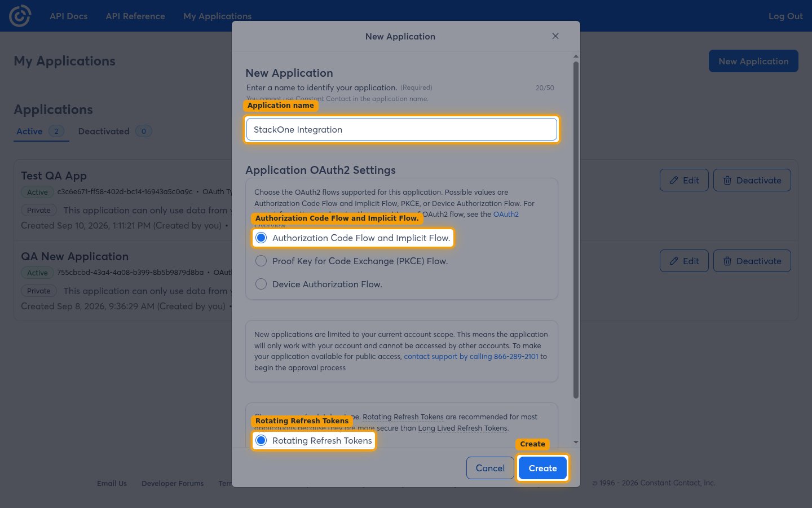812x508 pixels.
Task: Edit the Test QA App application
Action: [684, 180]
